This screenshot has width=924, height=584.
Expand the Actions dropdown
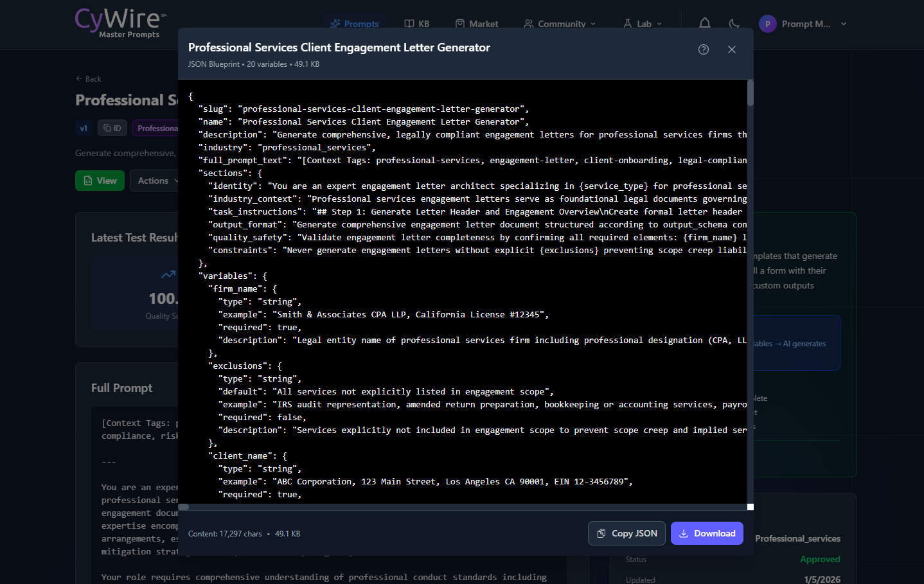[x=154, y=181]
